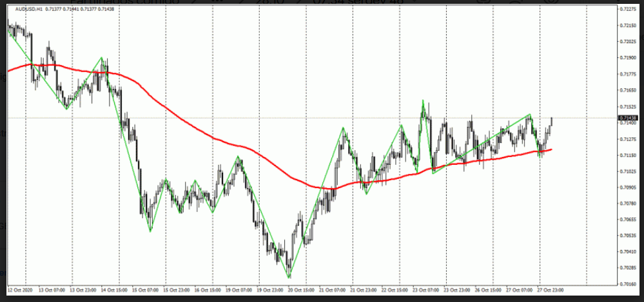Click the 0.71525 price axis label
The height and width of the screenshot is (302, 644).
[x=627, y=106]
